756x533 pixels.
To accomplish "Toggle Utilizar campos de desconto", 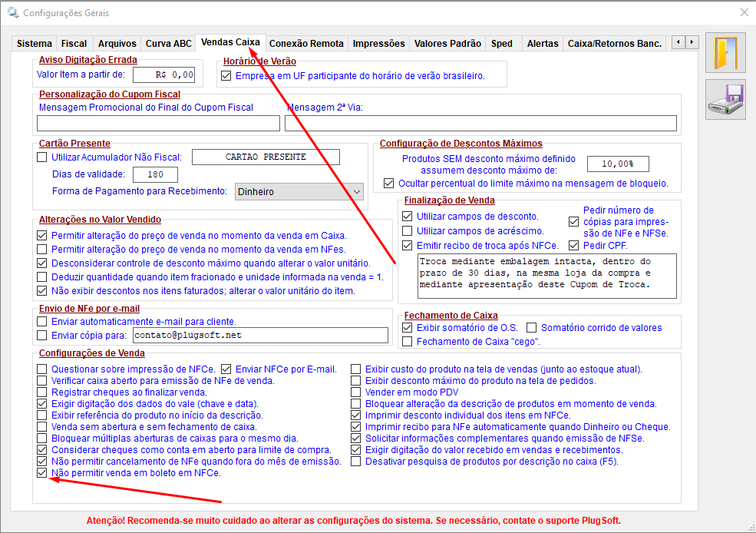I will coord(408,216).
